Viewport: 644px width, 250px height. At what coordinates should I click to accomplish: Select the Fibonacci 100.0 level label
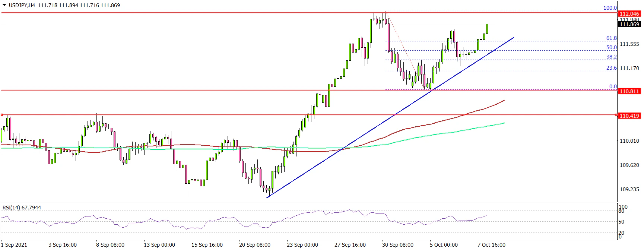tap(610, 8)
